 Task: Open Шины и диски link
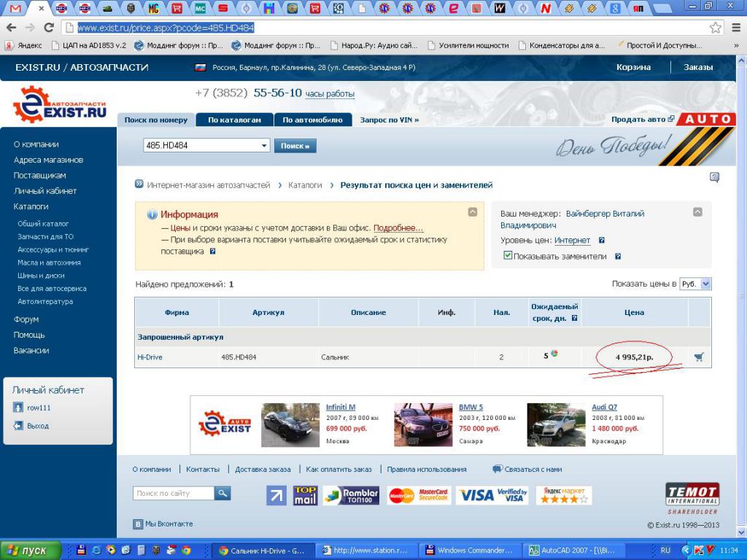coord(41,275)
